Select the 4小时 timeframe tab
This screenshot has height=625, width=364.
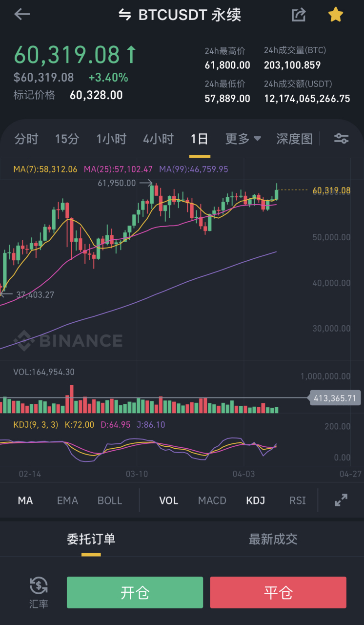coord(158,139)
